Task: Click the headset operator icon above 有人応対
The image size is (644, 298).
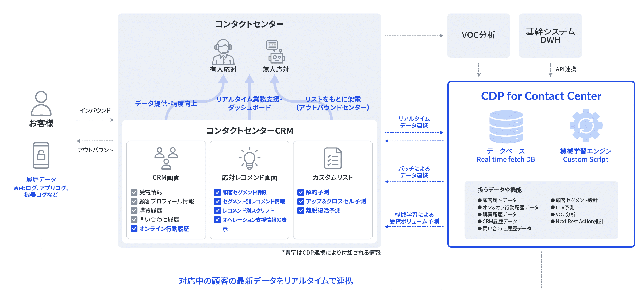Action: (223, 52)
